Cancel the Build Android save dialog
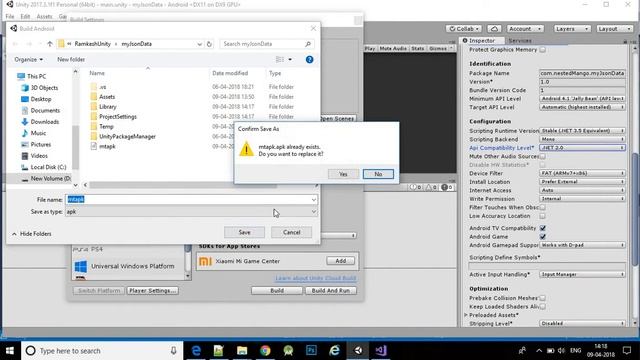This screenshot has height=360, width=640. 291,232
